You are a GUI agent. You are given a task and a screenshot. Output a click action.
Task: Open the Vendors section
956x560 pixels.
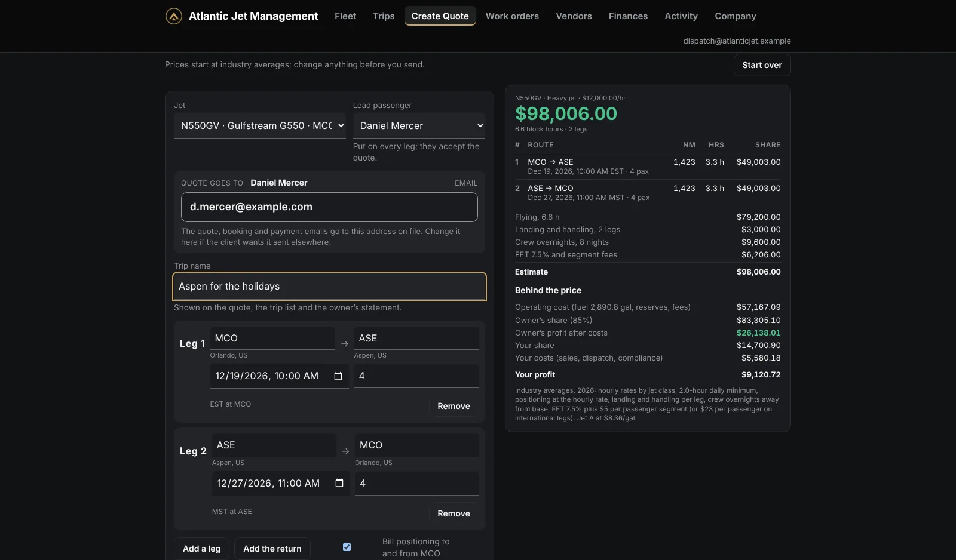pyautogui.click(x=574, y=16)
